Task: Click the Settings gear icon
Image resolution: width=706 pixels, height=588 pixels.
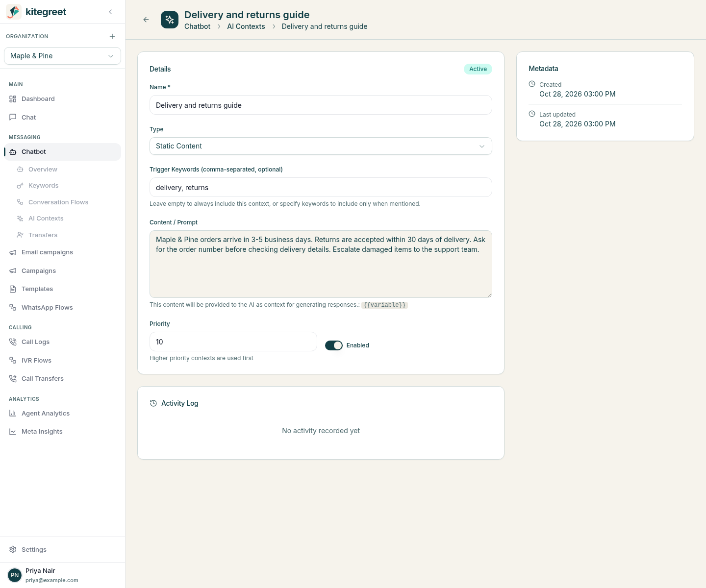Action: pos(13,550)
